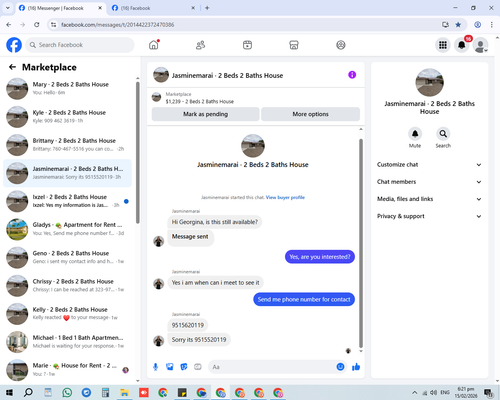Open Kyle 2 Beds 2 Baths House chat
The height and width of the screenshot is (400, 500).
(x=67, y=117)
